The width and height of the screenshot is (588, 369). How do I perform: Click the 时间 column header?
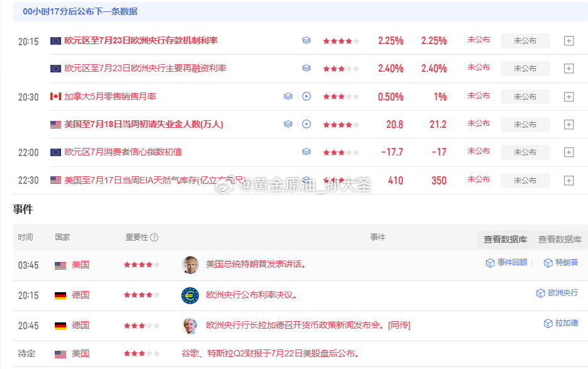click(x=26, y=237)
